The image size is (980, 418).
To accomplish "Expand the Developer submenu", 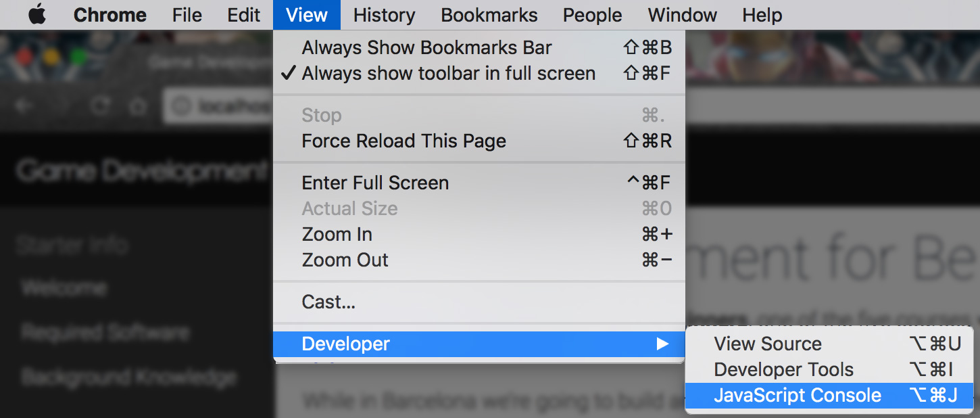I will tap(345, 344).
